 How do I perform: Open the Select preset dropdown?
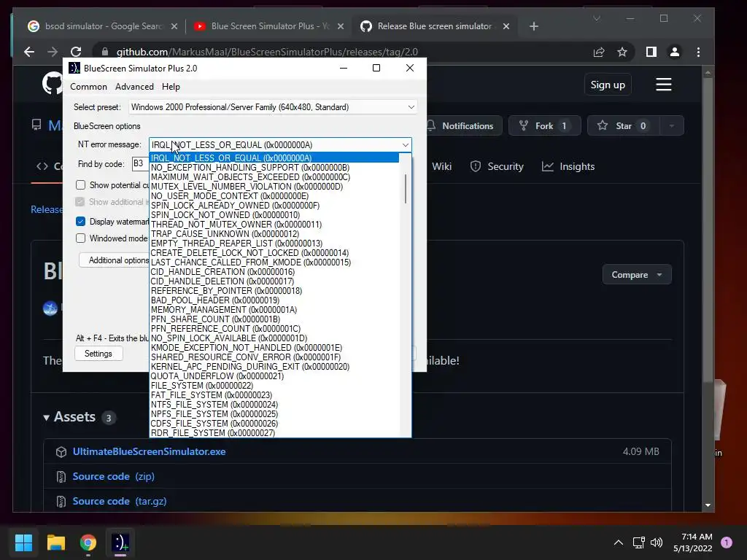coord(273,107)
